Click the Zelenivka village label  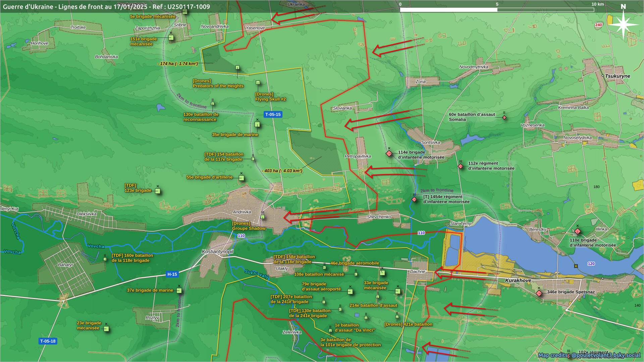point(292,332)
